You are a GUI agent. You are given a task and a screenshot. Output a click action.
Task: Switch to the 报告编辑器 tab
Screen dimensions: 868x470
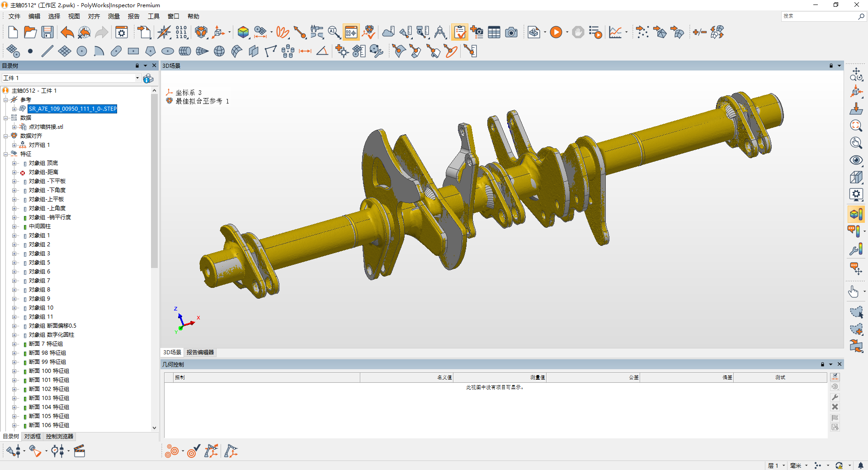click(x=200, y=352)
